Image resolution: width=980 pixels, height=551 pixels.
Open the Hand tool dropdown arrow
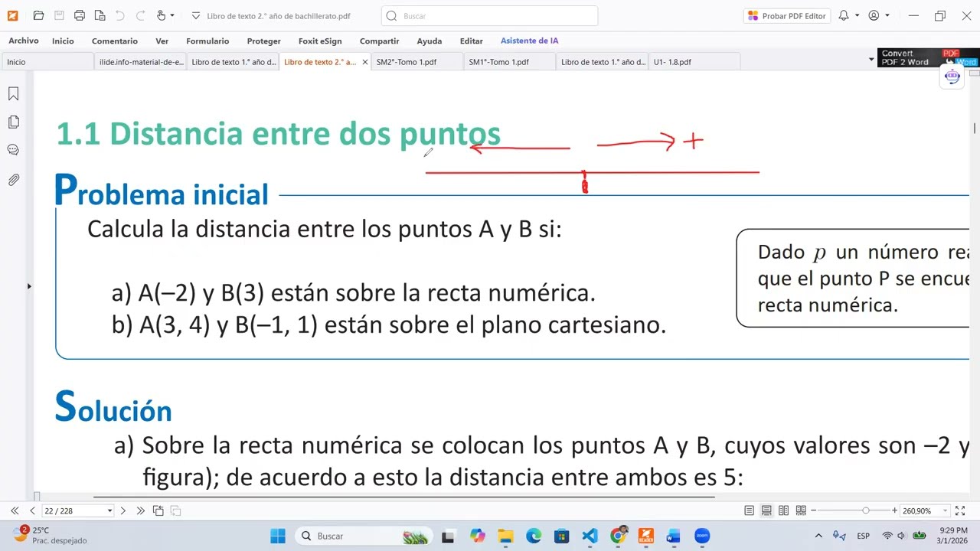pyautogui.click(x=172, y=15)
